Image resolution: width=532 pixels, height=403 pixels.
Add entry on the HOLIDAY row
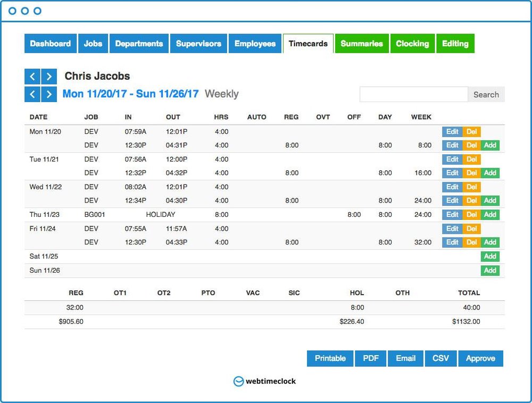click(x=490, y=215)
